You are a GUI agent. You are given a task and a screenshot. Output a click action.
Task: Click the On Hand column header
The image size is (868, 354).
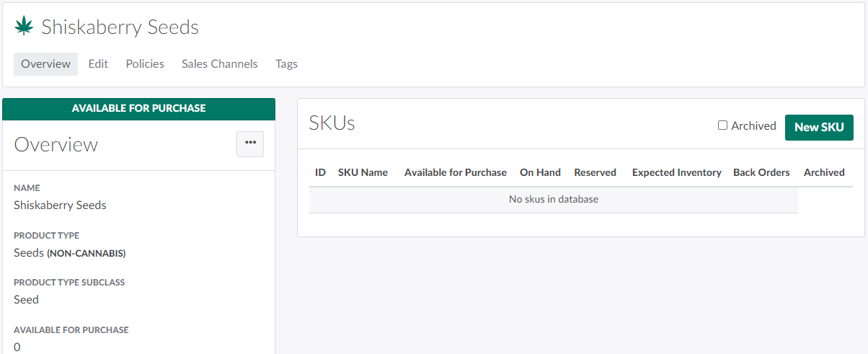point(540,172)
